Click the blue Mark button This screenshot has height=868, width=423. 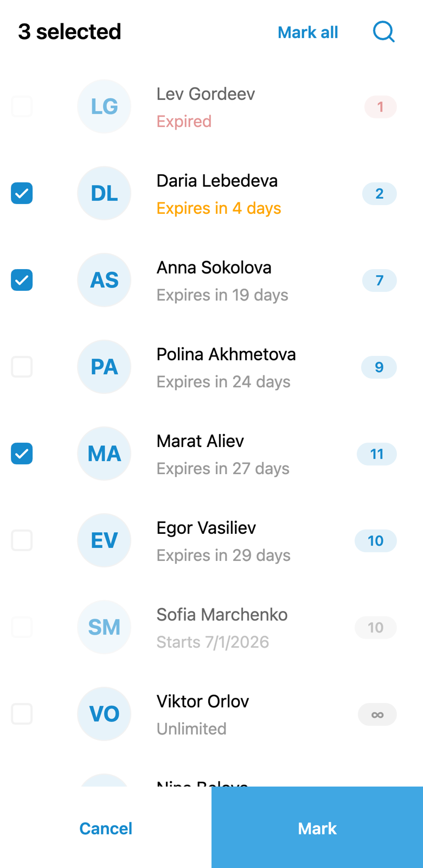(317, 828)
